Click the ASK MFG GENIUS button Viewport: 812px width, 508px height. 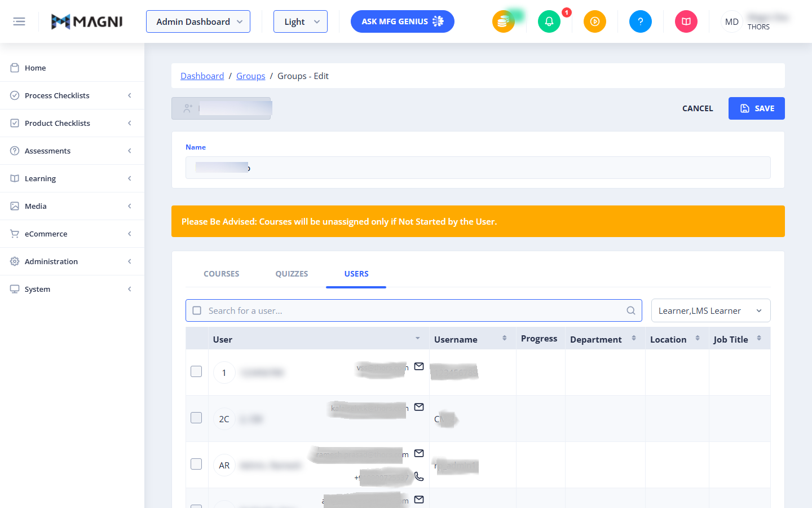pos(403,21)
